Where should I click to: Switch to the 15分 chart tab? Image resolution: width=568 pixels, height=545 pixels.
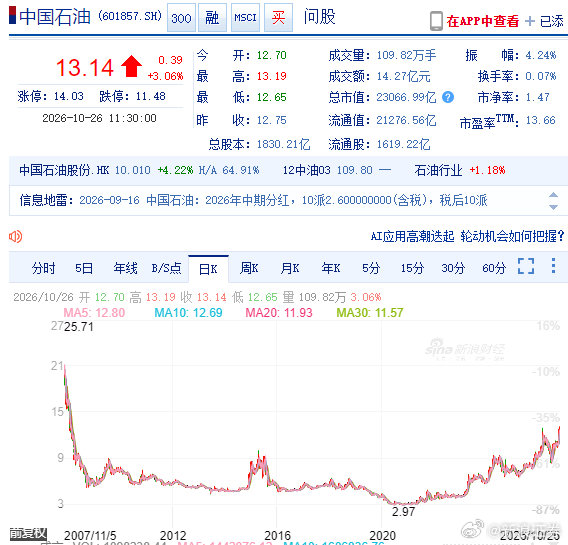(x=412, y=268)
